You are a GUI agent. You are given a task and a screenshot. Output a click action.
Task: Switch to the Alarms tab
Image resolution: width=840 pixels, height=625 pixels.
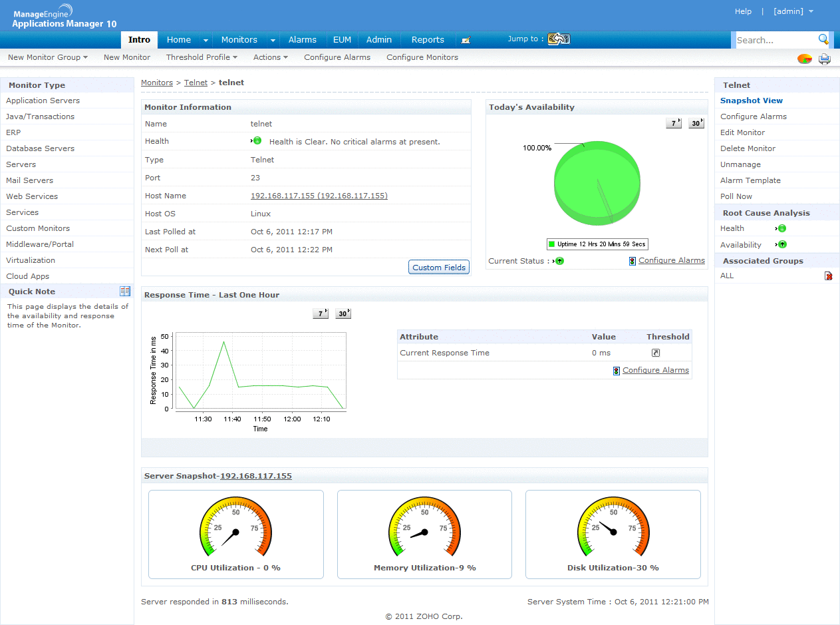(303, 39)
